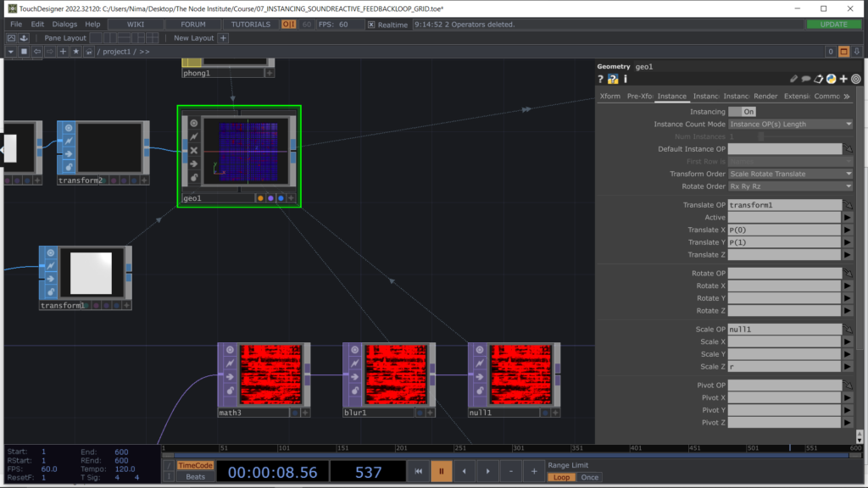Screen dimensions: 868x488
Task: Click the Python logo icon in parameter panel
Action: 831,79
